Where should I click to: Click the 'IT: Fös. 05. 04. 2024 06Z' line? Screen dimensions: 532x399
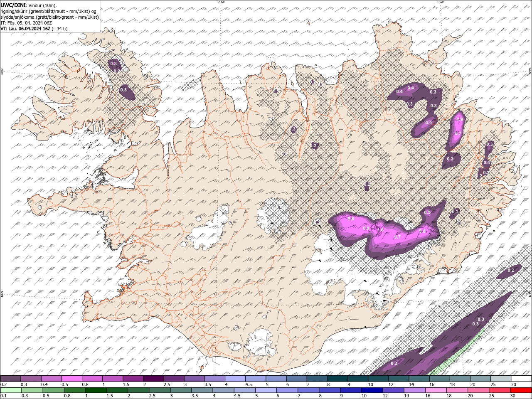[27, 23]
